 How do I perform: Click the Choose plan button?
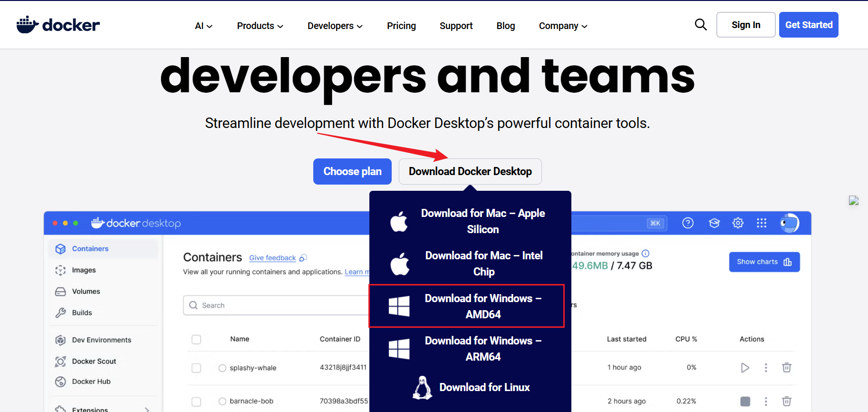click(x=352, y=171)
